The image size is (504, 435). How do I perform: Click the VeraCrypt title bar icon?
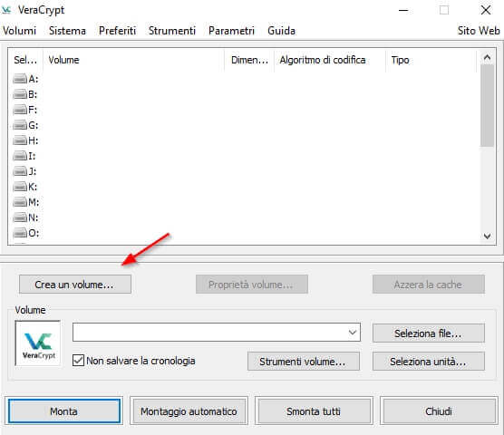coord(6,10)
